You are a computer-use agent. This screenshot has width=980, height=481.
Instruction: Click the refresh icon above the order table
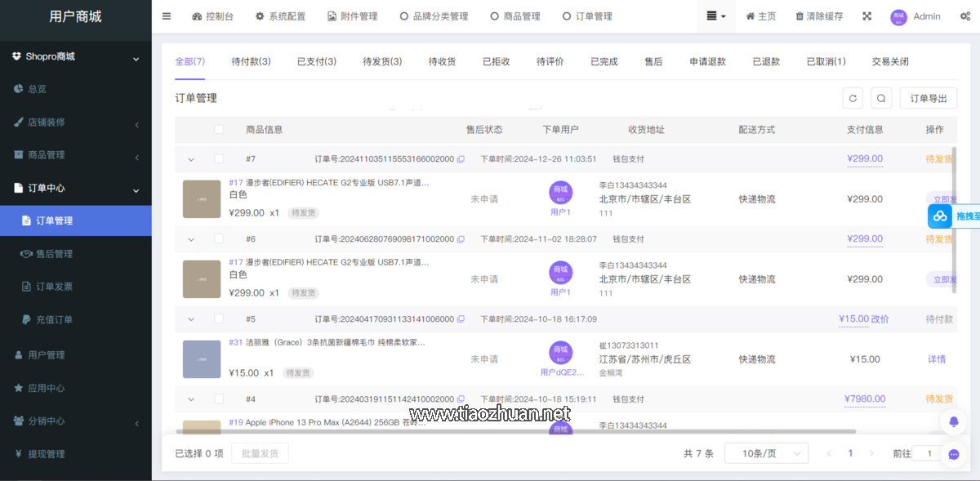pyautogui.click(x=853, y=97)
